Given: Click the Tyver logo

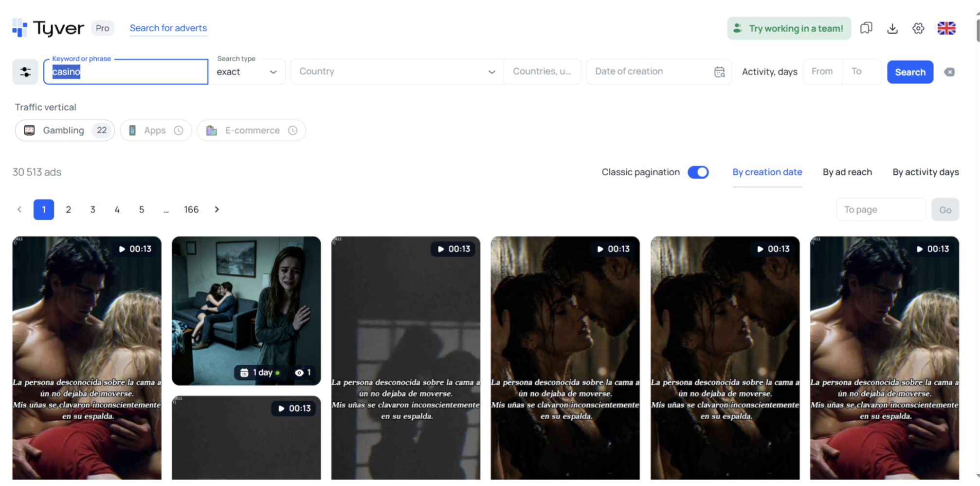Looking at the screenshot, I should 48,28.
